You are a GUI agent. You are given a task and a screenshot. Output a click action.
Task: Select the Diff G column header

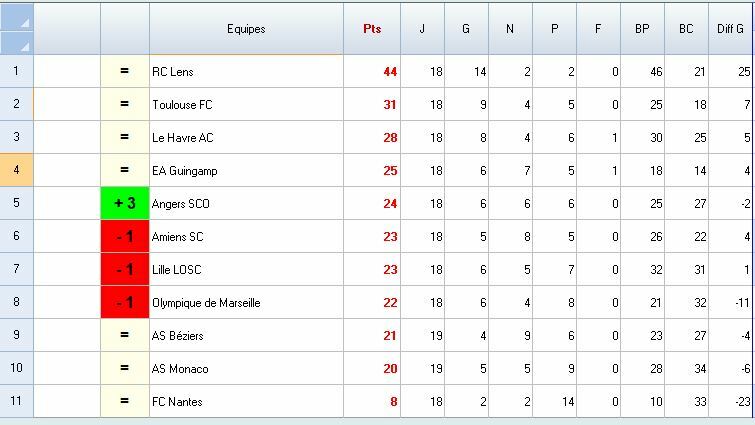[731, 29]
